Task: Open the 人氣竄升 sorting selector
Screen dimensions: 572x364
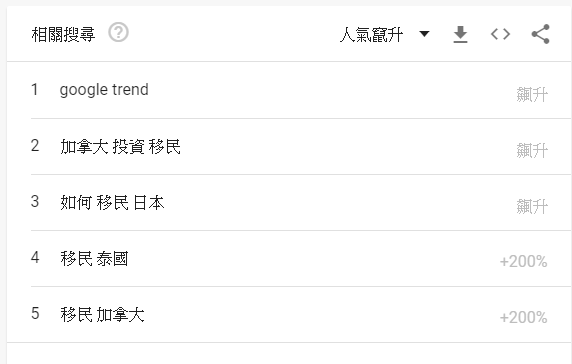Action: (x=384, y=35)
